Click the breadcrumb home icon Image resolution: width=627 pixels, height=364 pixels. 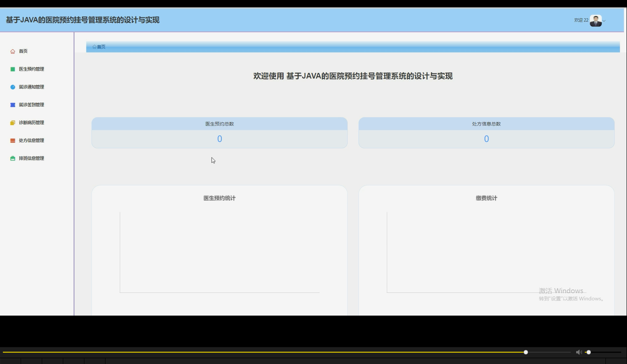pyautogui.click(x=94, y=47)
